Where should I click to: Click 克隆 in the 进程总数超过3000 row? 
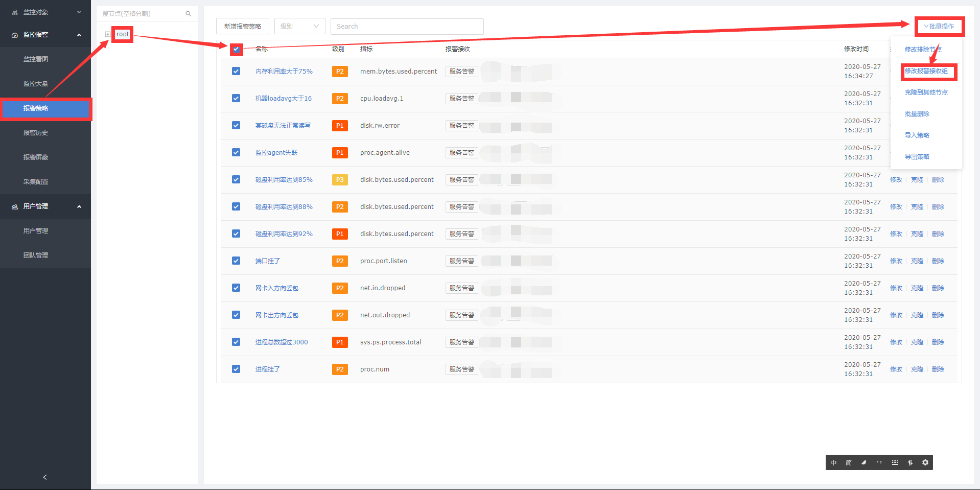point(917,342)
